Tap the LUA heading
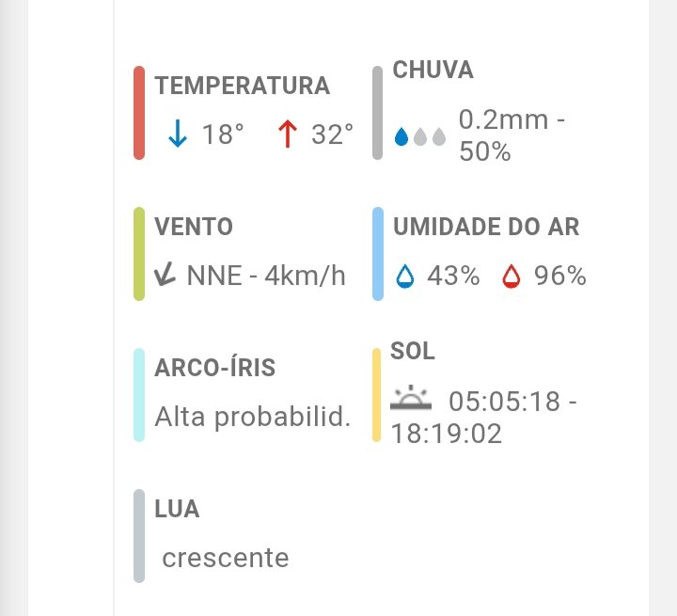The width and height of the screenshot is (677, 616). (177, 510)
